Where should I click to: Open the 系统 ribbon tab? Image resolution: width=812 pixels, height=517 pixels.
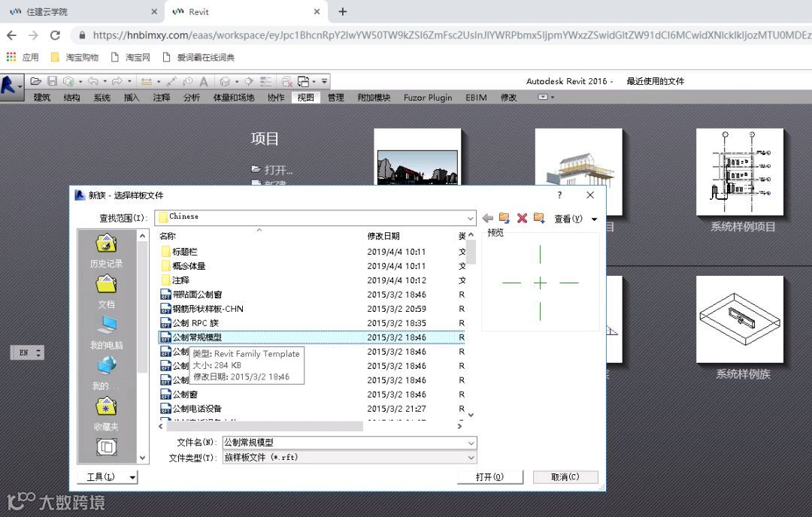[102, 97]
